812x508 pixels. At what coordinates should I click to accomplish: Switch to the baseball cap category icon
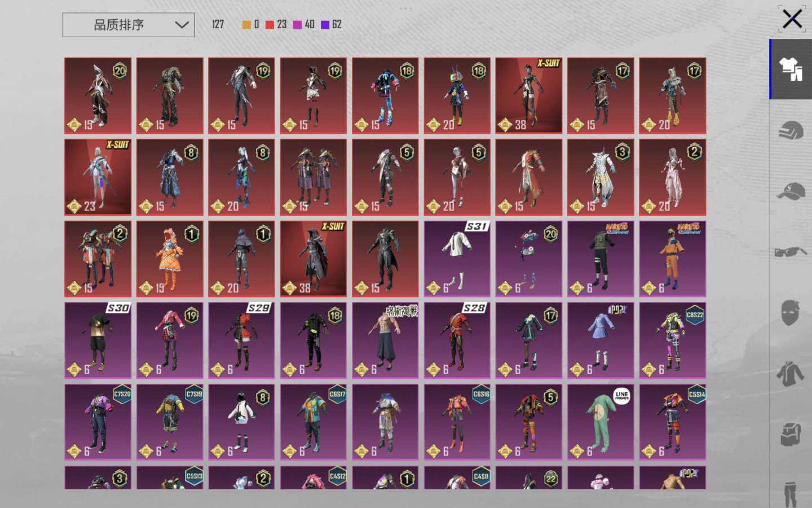(x=791, y=191)
